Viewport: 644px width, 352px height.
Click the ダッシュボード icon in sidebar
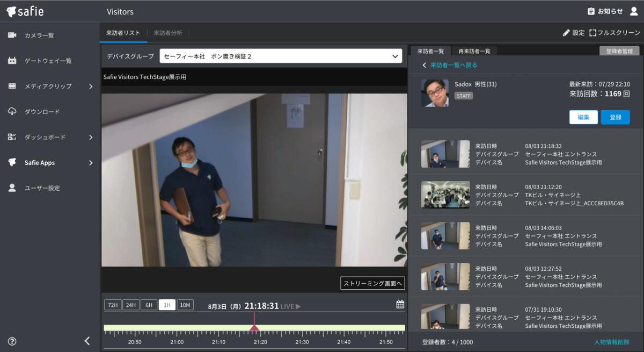point(12,137)
